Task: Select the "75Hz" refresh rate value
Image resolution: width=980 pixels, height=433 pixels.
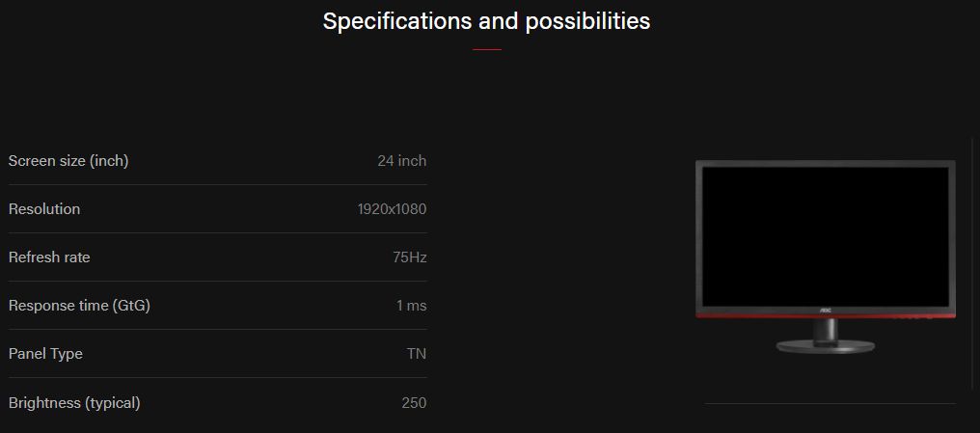Action: (x=410, y=257)
